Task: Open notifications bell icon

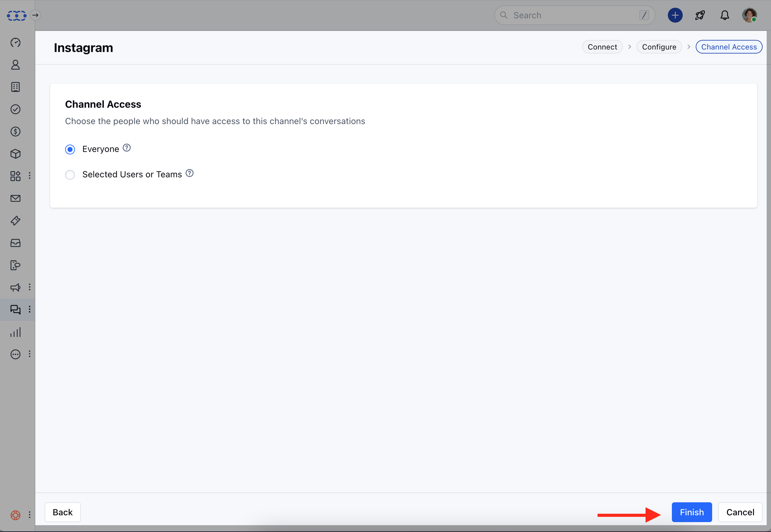Action: point(725,15)
